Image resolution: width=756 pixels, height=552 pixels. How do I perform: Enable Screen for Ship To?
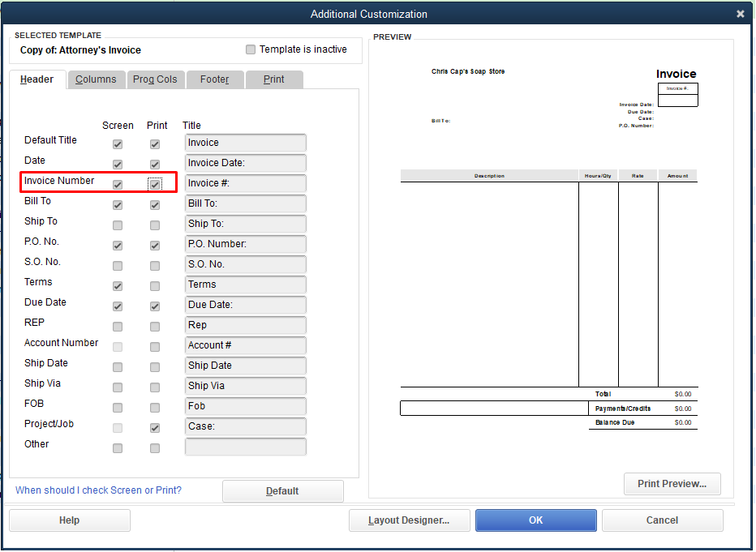(117, 225)
